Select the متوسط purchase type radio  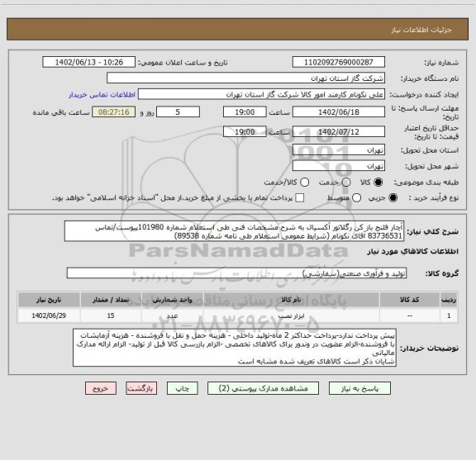point(356,198)
